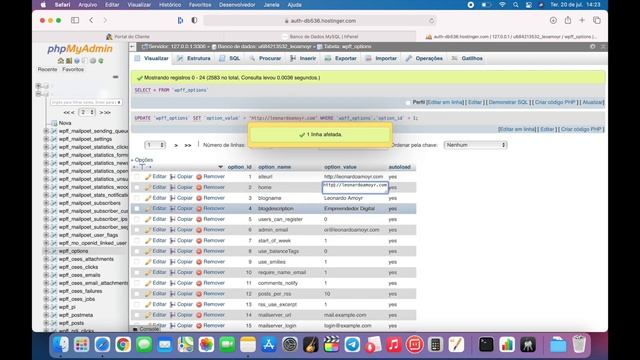Click Demonstrar SQL link
The width and height of the screenshot is (640, 360).
(508, 102)
